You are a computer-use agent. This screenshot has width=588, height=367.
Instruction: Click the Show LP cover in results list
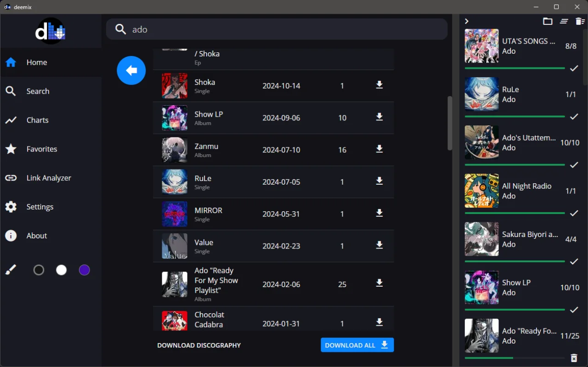coord(175,118)
